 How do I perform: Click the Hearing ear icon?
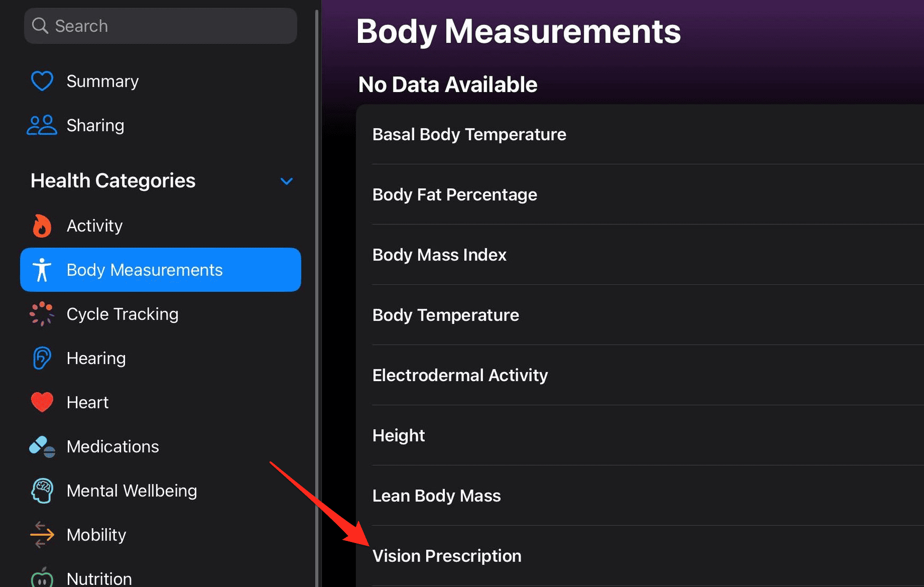click(42, 358)
